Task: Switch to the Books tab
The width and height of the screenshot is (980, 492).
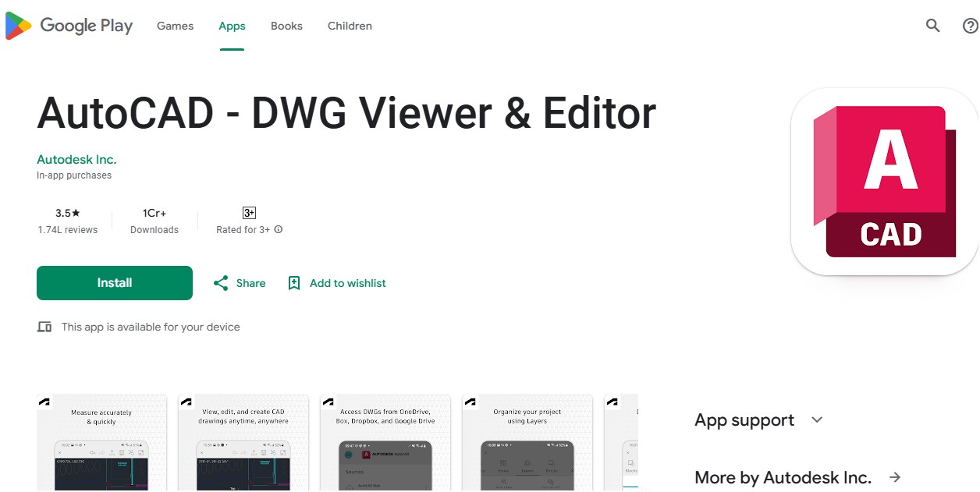Action: click(286, 26)
